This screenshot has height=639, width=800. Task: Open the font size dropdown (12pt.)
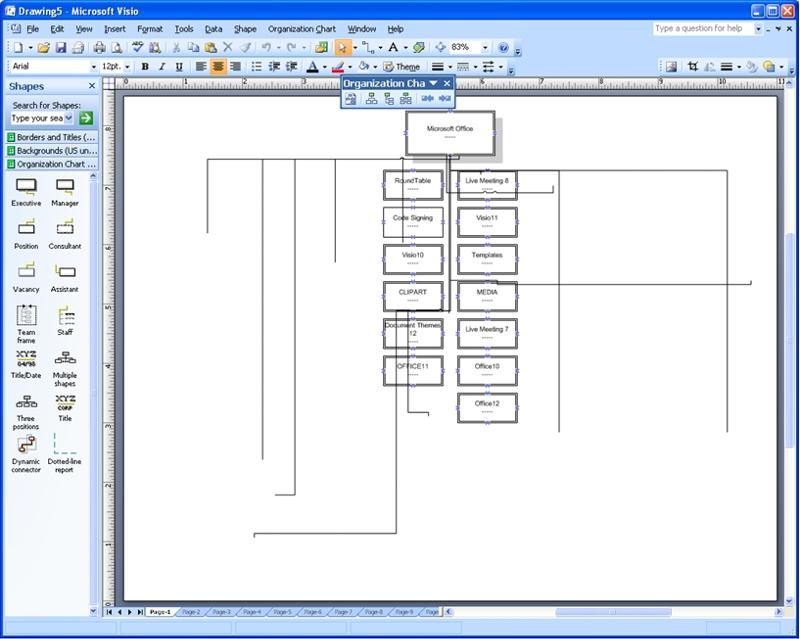(127, 66)
